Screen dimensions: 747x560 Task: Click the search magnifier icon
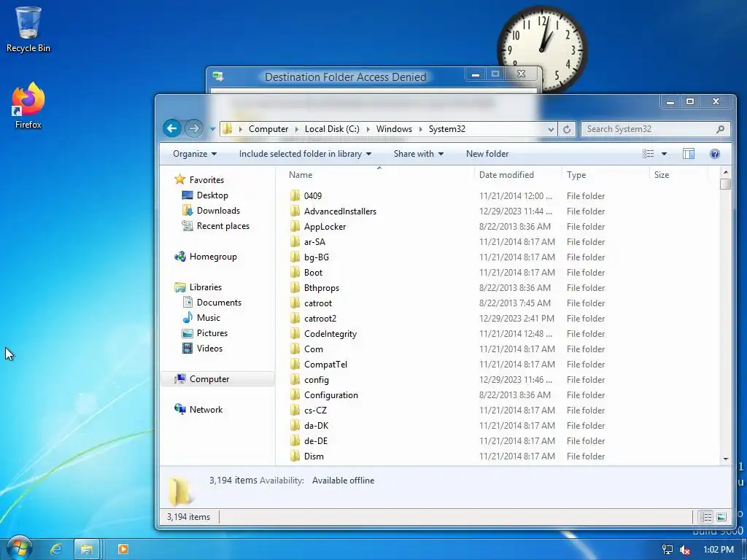(x=720, y=129)
